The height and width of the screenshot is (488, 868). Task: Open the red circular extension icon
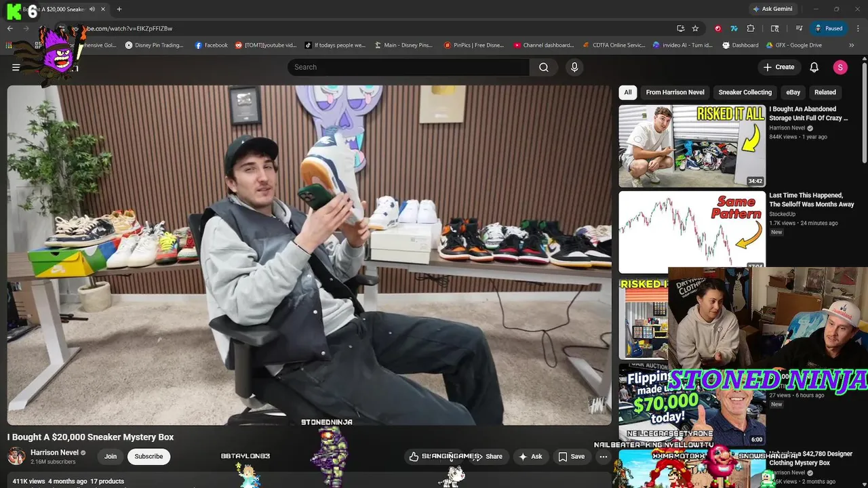pos(718,28)
